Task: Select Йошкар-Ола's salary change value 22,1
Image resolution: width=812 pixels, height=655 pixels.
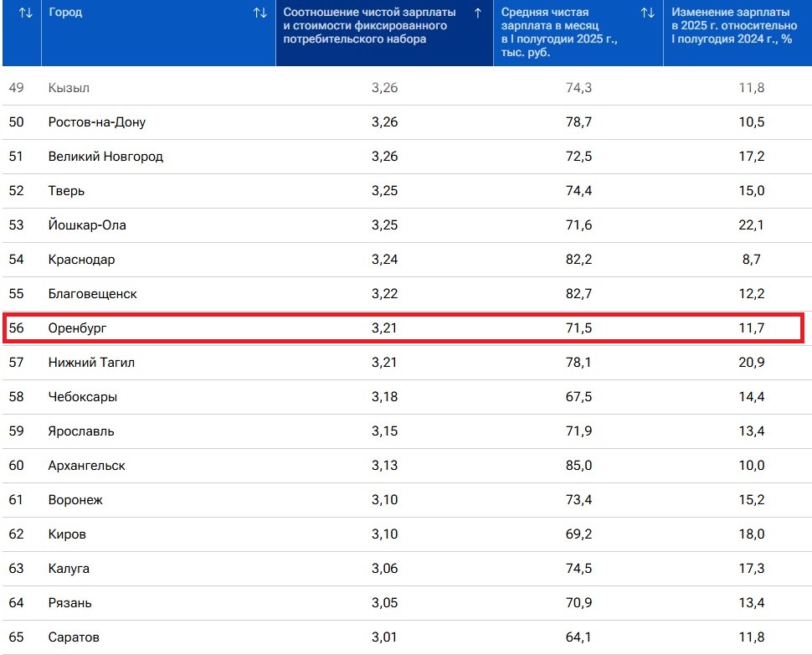Action: pos(751,225)
